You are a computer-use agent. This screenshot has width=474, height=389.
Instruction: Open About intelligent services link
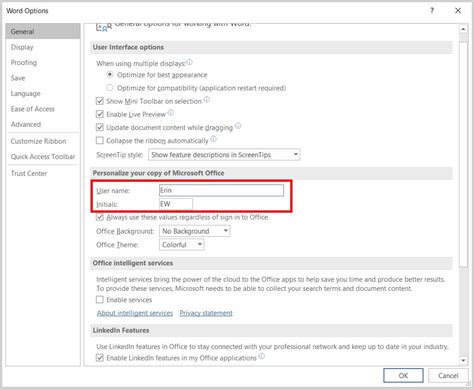[135, 313]
